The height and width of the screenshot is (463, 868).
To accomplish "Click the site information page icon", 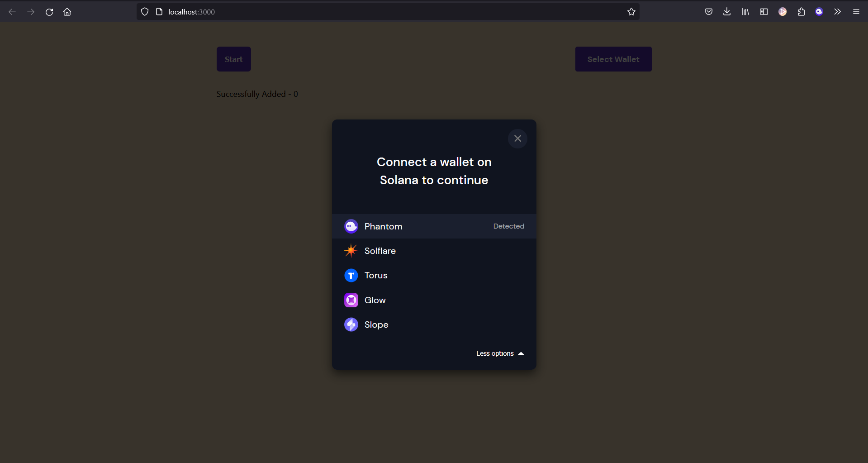I will pos(159,12).
